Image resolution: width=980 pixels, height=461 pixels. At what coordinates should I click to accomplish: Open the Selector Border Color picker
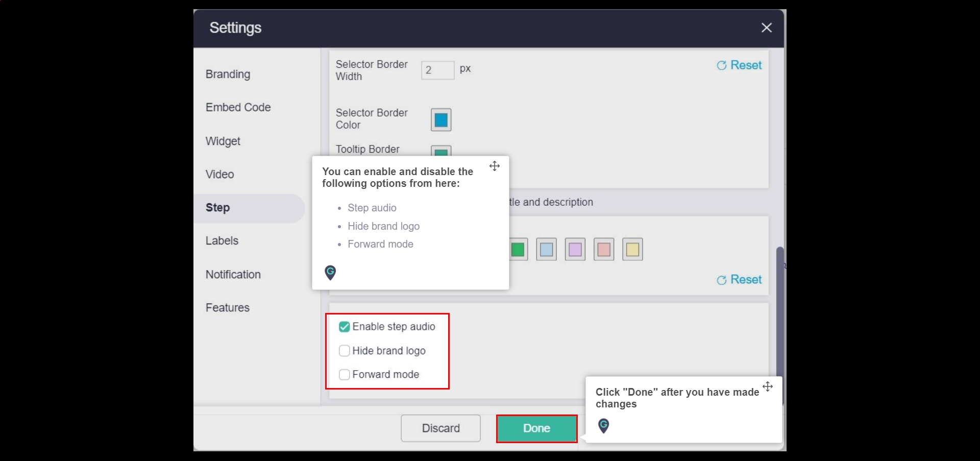click(441, 120)
